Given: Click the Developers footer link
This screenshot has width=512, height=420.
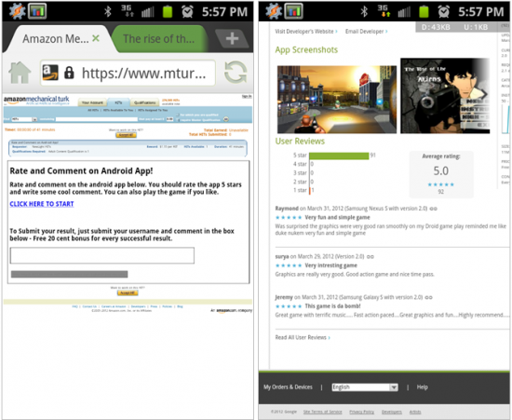Looking at the screenshot, I should point(392,412).
